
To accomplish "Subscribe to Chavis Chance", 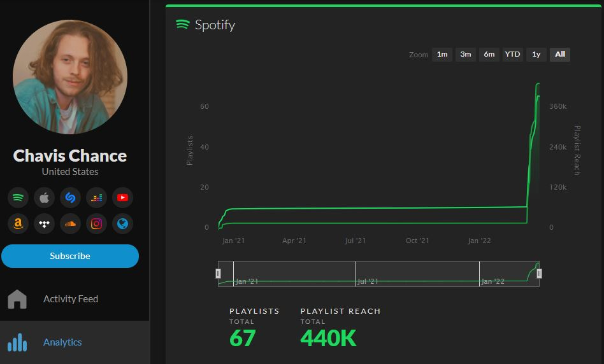I will [x=70, y=256].
